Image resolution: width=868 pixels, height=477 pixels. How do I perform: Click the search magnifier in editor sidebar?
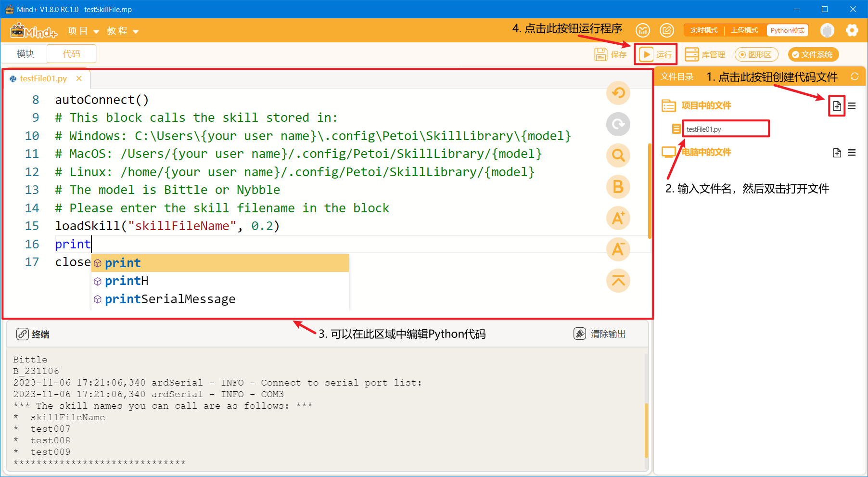click(x=618, y=155)
